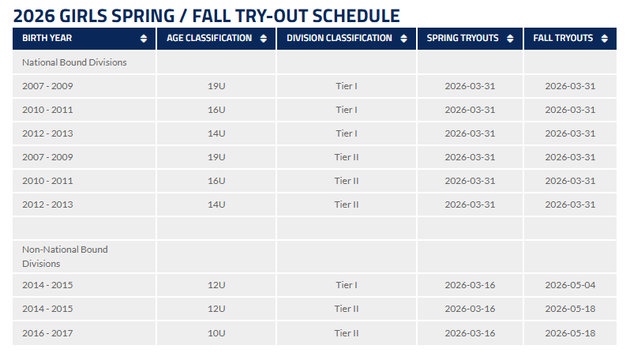Click the first 19U age cell

pyautogui.click(x=216, y=86)
